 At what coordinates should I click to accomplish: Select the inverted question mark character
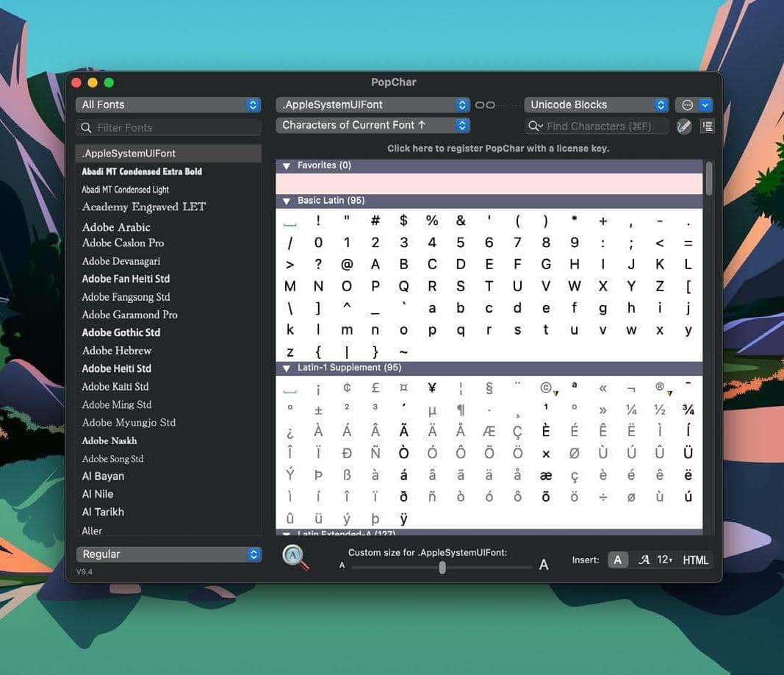[289, 432]
